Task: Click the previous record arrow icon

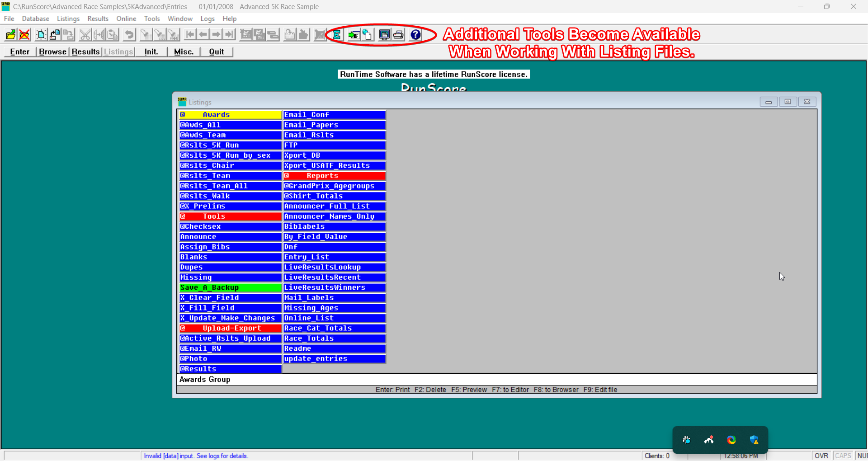Action: pos(203,34)
